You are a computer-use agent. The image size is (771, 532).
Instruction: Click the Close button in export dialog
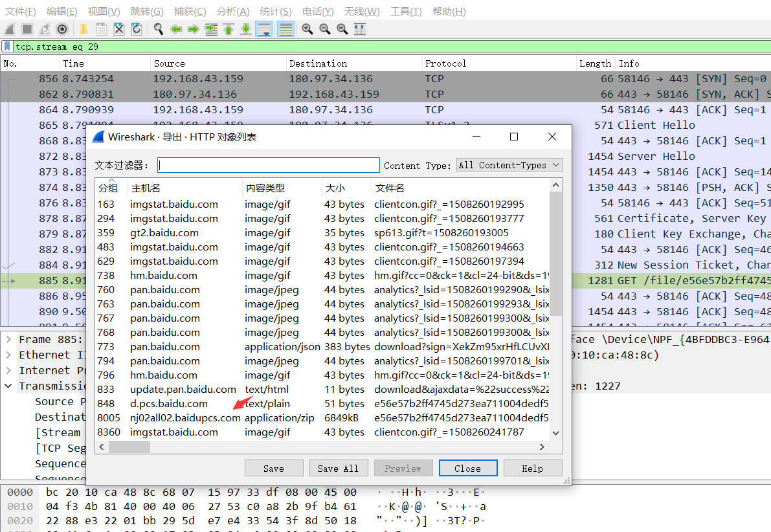pos(467,469)
